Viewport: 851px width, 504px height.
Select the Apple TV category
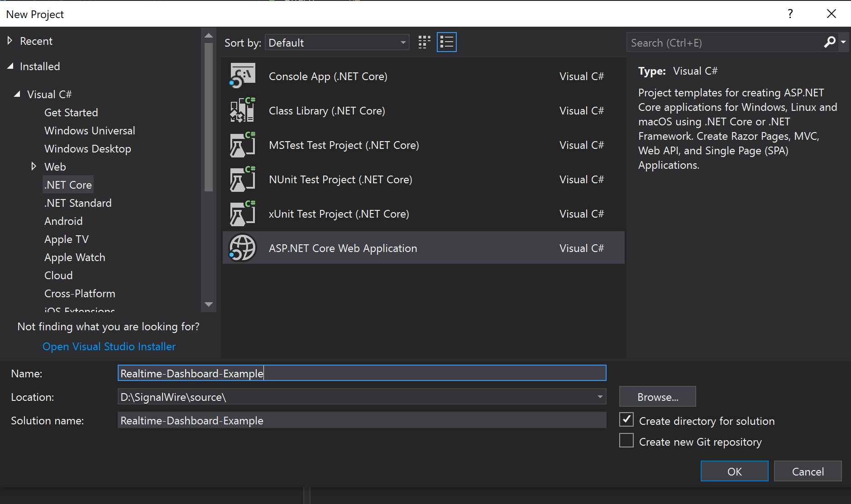[67, 239]
